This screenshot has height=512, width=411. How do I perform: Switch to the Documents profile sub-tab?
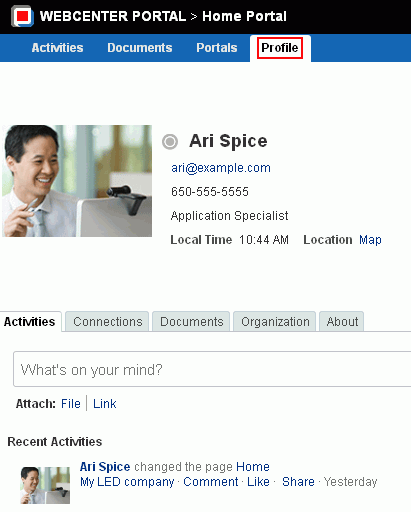click(191, 322)
